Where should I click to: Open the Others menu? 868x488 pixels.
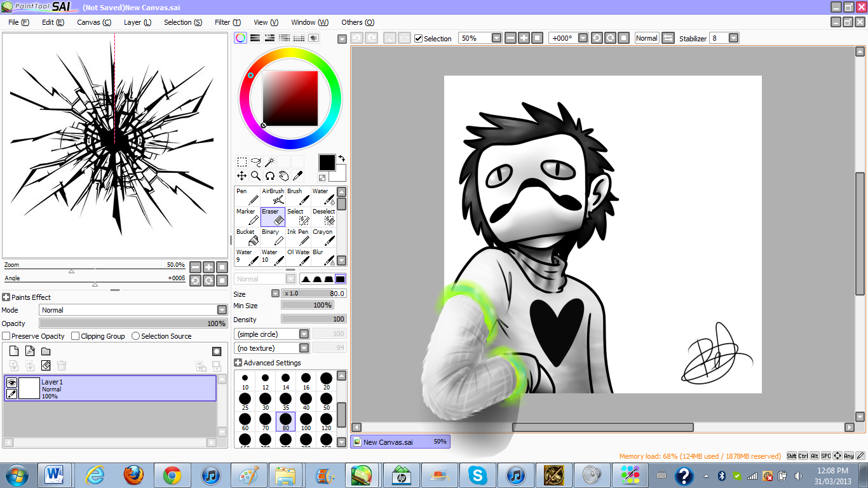[358, 22]
